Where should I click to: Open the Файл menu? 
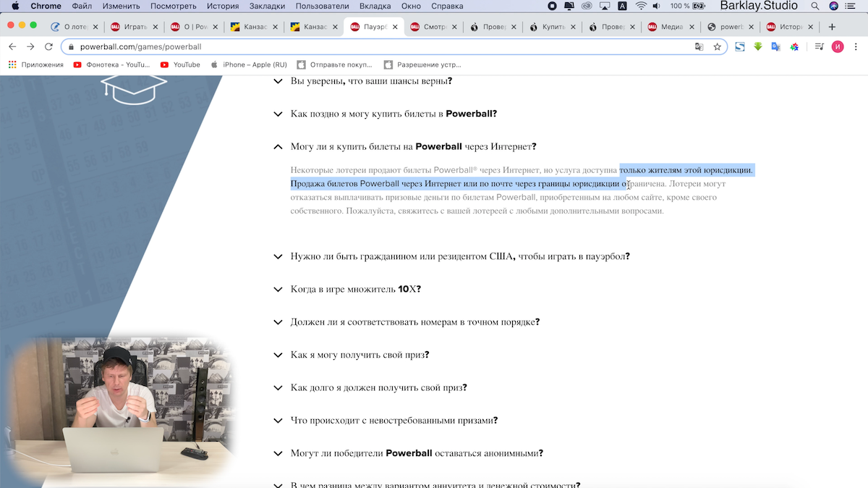82,6
